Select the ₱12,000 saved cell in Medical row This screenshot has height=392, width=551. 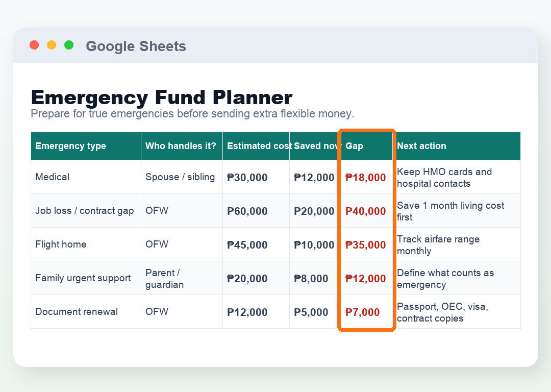(x=315, y=177)
